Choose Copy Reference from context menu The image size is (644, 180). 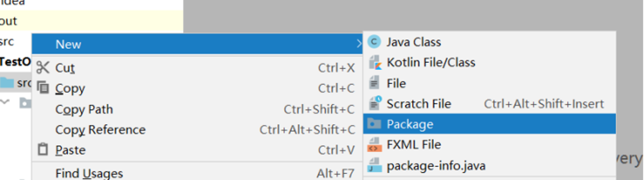click(x=100, y=130)
